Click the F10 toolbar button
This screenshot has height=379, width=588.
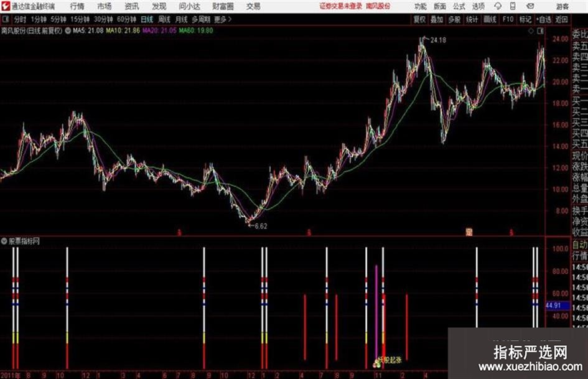pyautogui.click(x=508, y=19)
